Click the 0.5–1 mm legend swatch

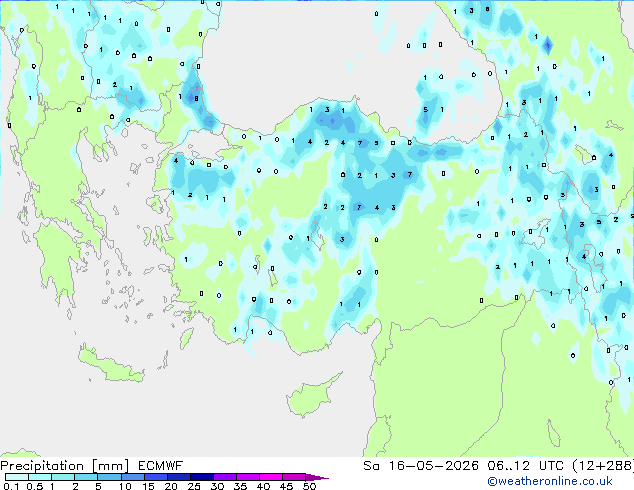(40, 477)
